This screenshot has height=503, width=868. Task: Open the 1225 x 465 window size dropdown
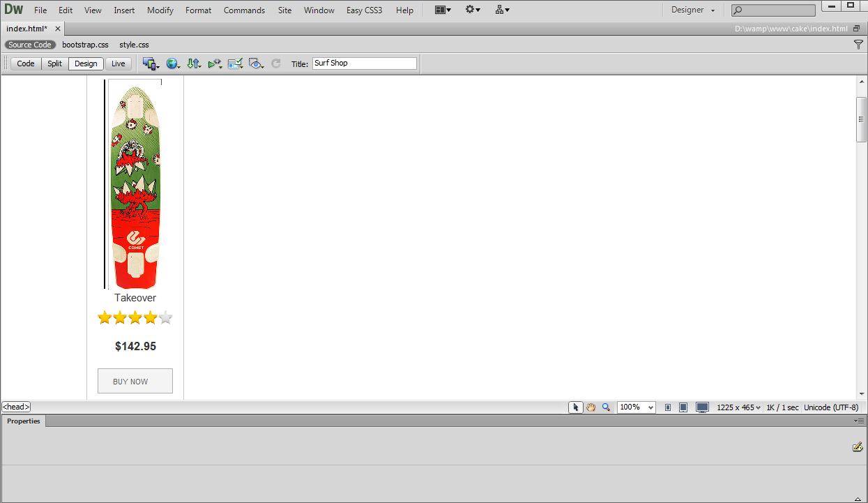pos(738,407)
